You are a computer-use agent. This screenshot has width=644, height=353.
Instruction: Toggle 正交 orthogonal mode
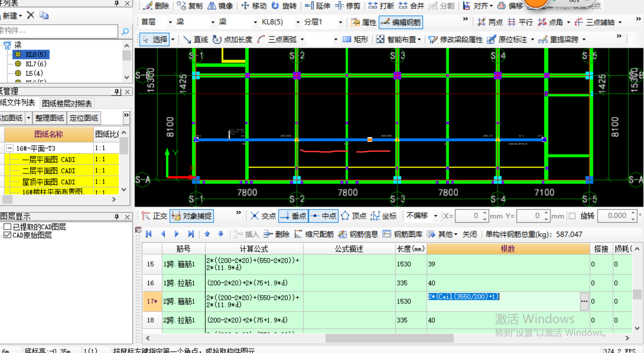[x=155, y=216]
